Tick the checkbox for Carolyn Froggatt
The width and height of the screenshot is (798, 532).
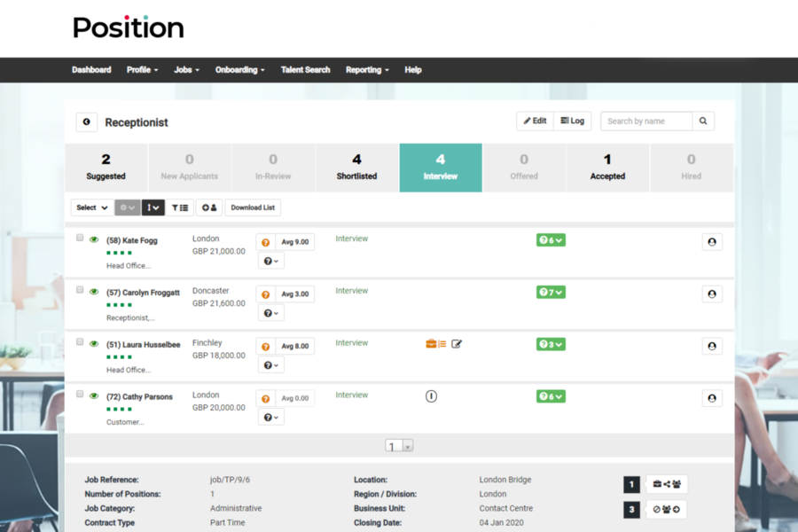(x=80, y=290)
